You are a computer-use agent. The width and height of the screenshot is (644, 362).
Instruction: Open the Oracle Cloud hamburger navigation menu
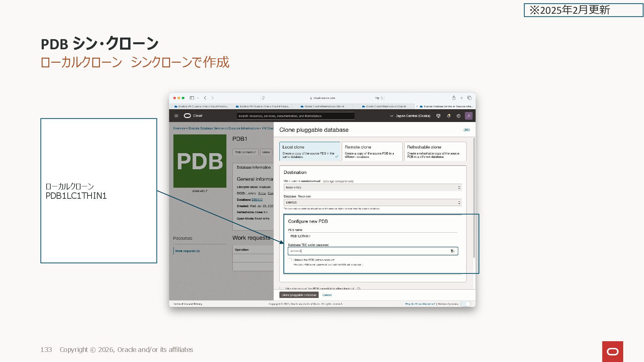coord(176,116)
